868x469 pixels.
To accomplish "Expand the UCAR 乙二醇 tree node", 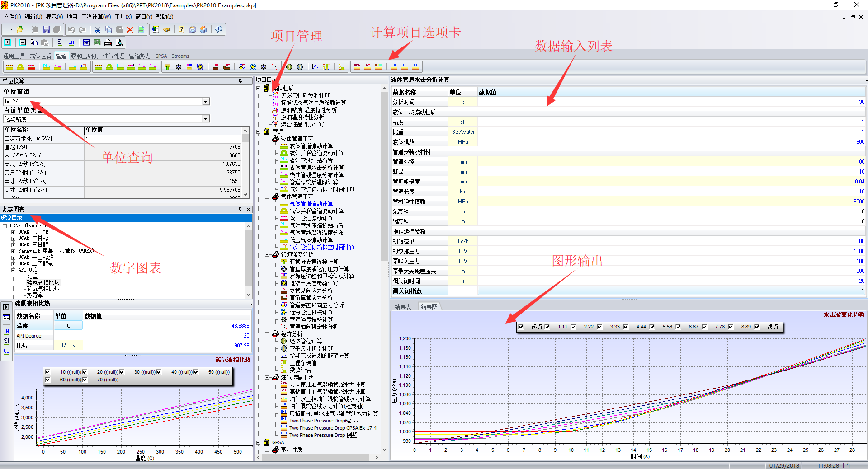I will [14, 232].
